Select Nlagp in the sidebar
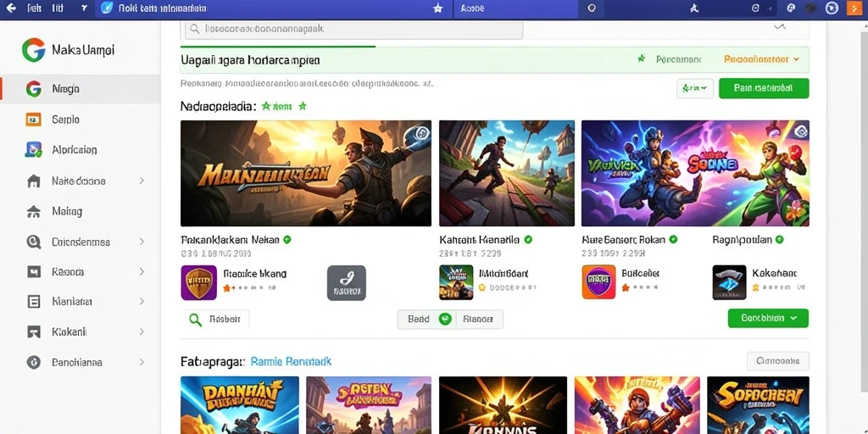 point(81,88)
